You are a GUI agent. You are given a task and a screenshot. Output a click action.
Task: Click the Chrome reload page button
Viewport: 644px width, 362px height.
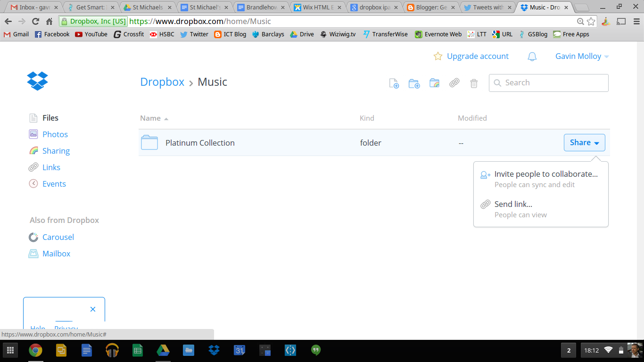[x=35, y=22]
